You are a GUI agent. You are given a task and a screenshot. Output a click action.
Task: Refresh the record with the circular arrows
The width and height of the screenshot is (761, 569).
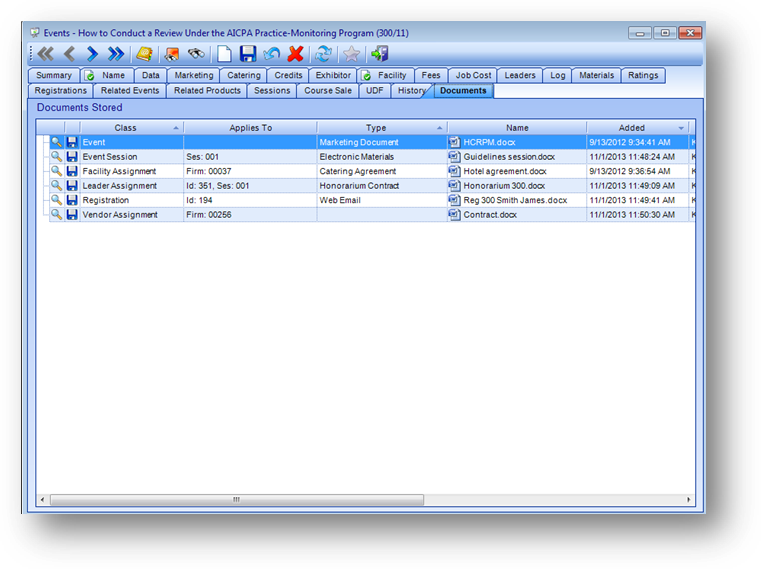[x=323, y=54]
